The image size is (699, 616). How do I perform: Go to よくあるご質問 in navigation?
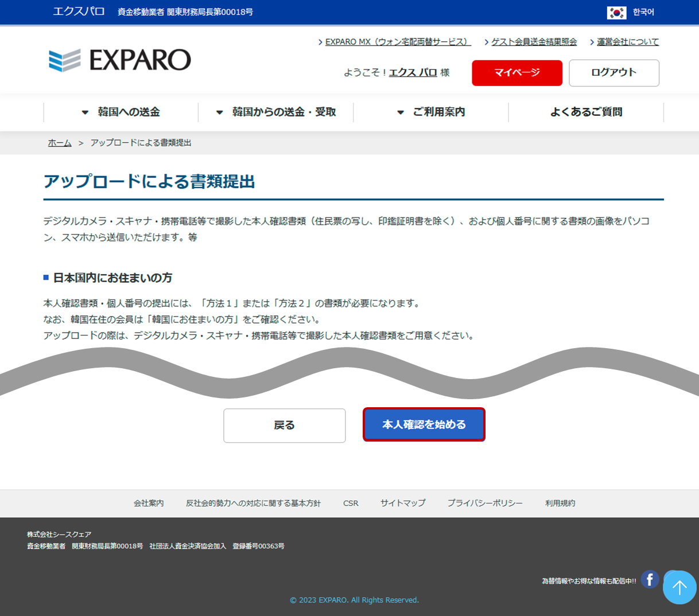click(x=586, y=112)
